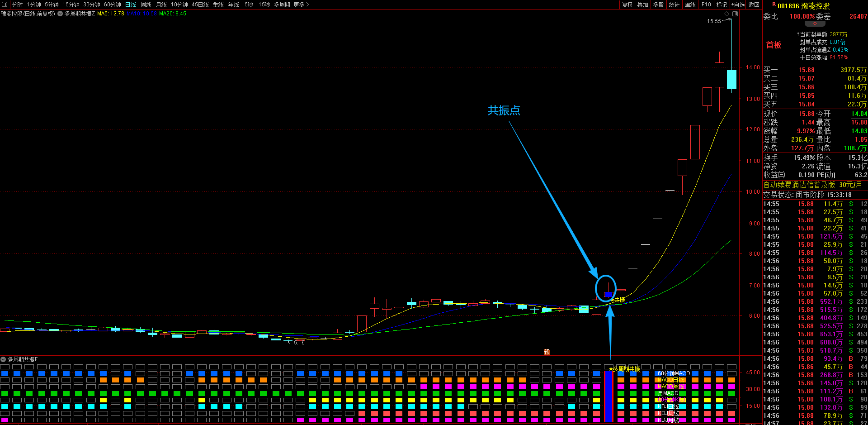This screenshot has width=868, height=425.
Task: Click the 交易状态 闭市阶段 status line
Action: 807,195
